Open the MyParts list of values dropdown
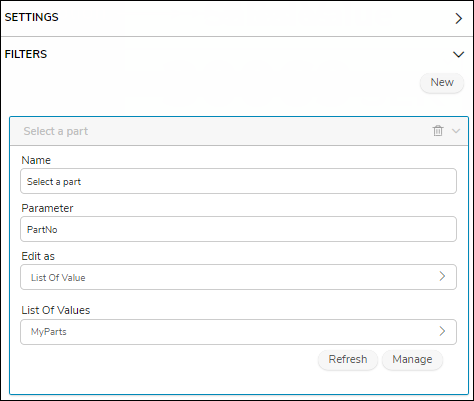Viewport: 474px width, 401px height. 238,332
